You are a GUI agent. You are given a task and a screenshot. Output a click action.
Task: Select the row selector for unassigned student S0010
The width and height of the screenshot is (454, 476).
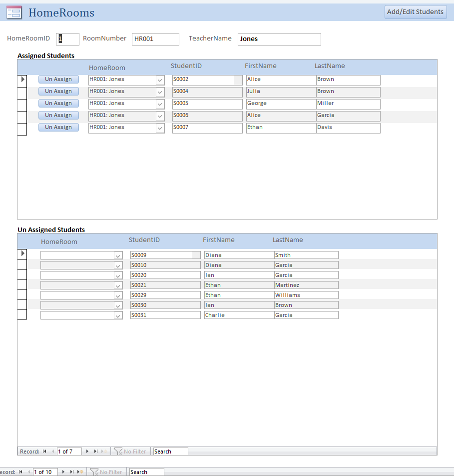(x=22, y=265)
